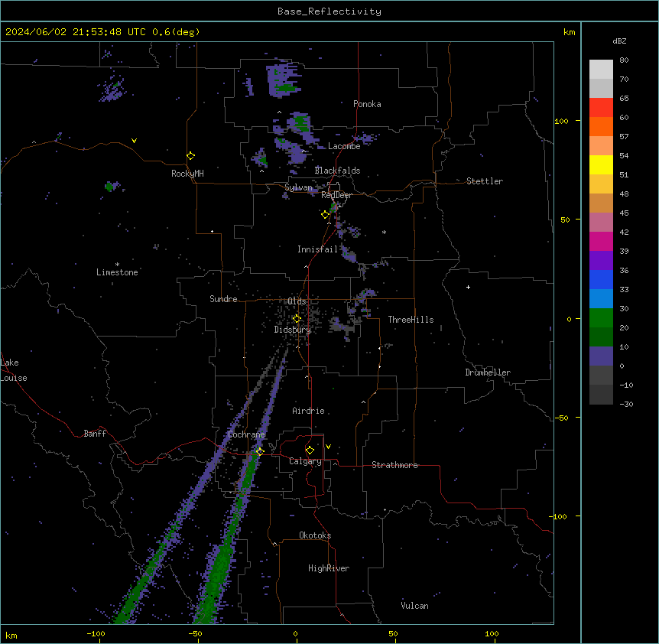Click the Lacombe town label
The image size is (659, 644).
tap(344, 146)
